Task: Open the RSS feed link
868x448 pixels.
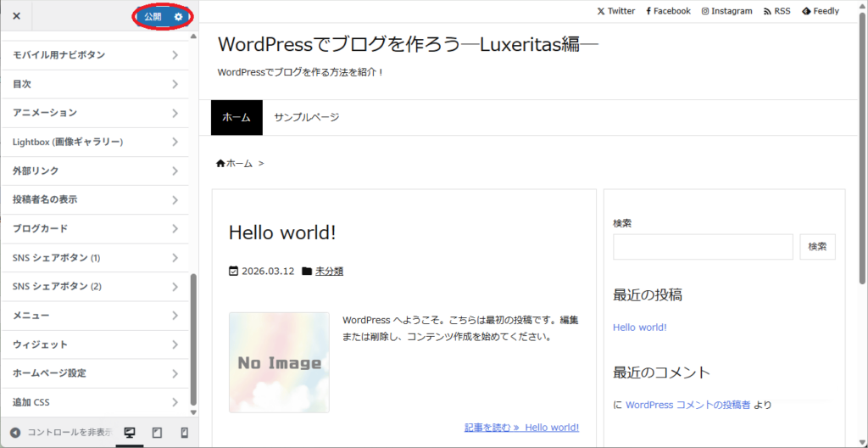Action: 777,11
